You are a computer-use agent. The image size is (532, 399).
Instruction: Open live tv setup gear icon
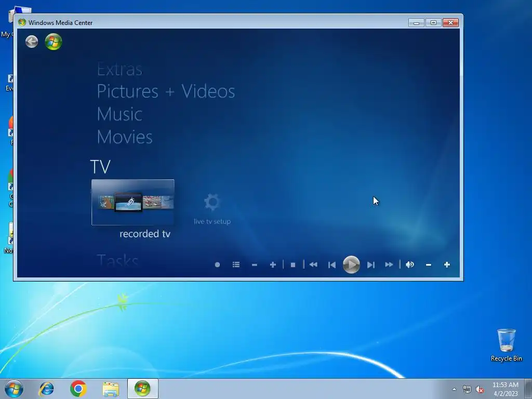pyautogui.click(x=212, y=202)
